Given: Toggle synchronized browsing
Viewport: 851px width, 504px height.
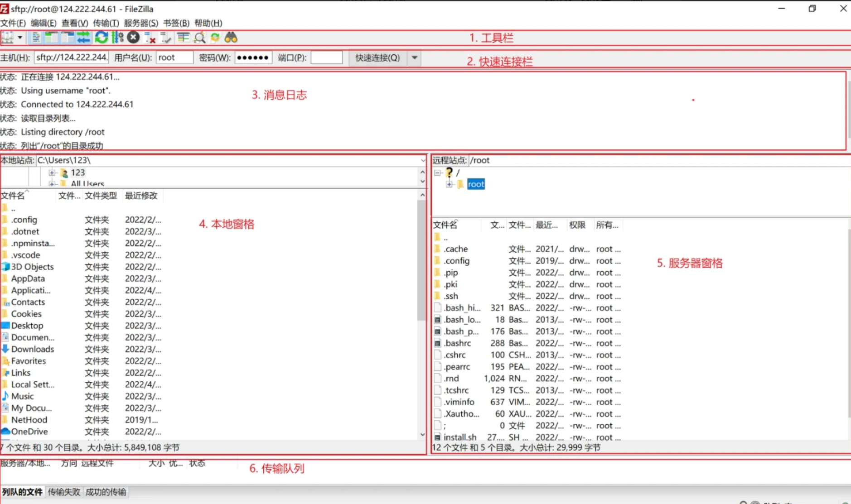Looking at the screenshot, I should click(x=215, y=38).
